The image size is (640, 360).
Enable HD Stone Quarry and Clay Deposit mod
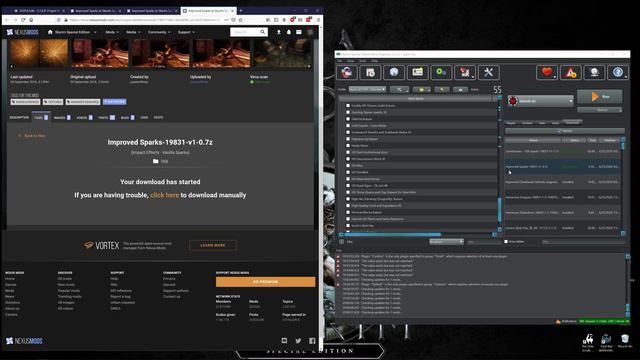click(x=348, y=192)
